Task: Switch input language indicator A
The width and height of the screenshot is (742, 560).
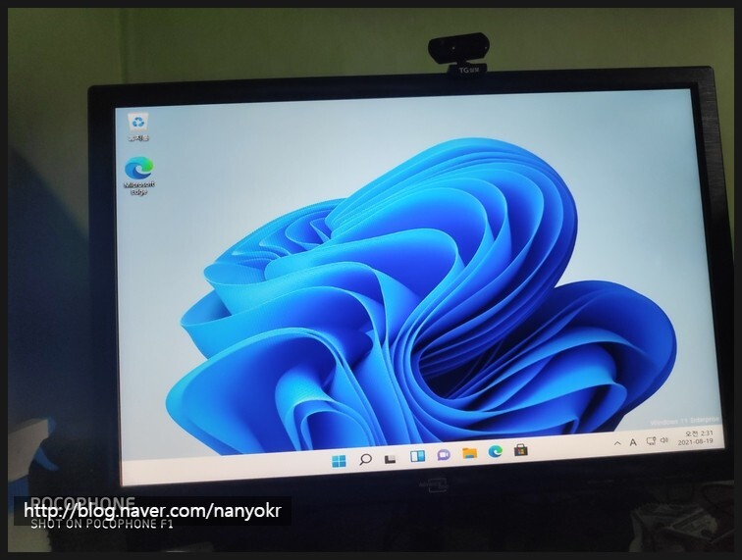Action: (633, 442)
